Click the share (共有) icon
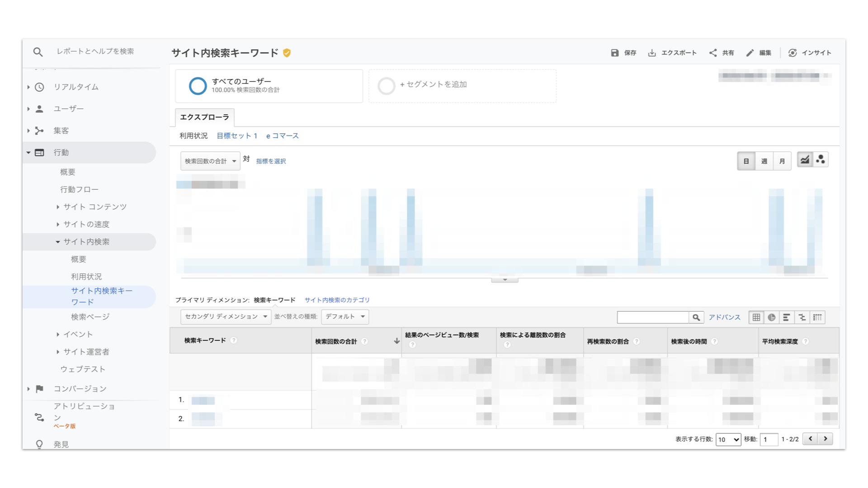This screenshot has height=488, width=868. 713,53
